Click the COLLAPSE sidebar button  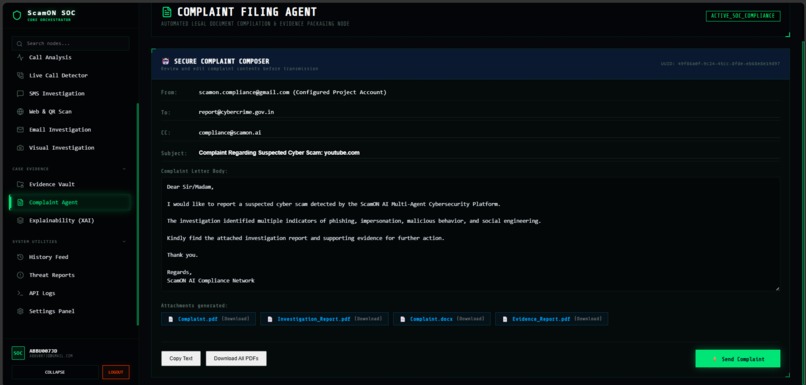(x=54, y=372)
